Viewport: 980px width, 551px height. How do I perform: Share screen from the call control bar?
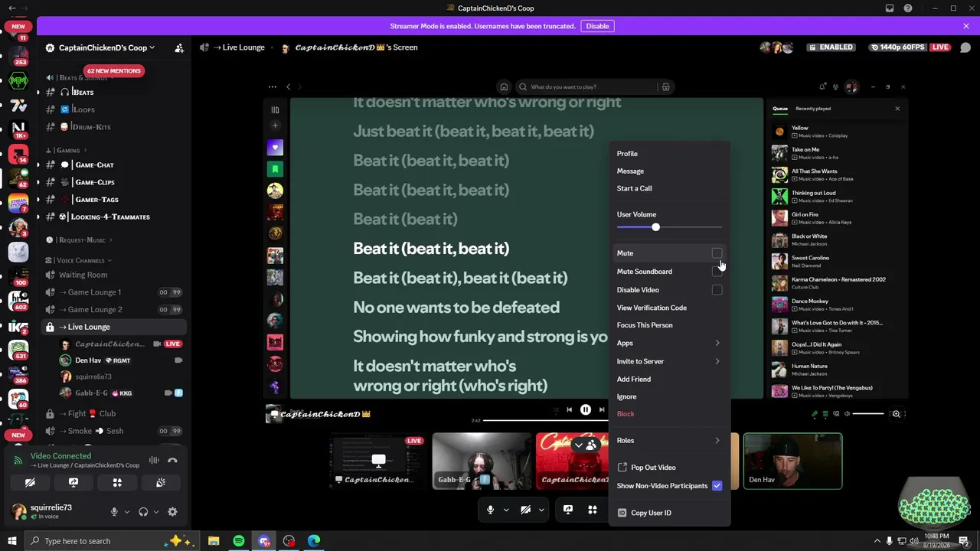point(568,510)
